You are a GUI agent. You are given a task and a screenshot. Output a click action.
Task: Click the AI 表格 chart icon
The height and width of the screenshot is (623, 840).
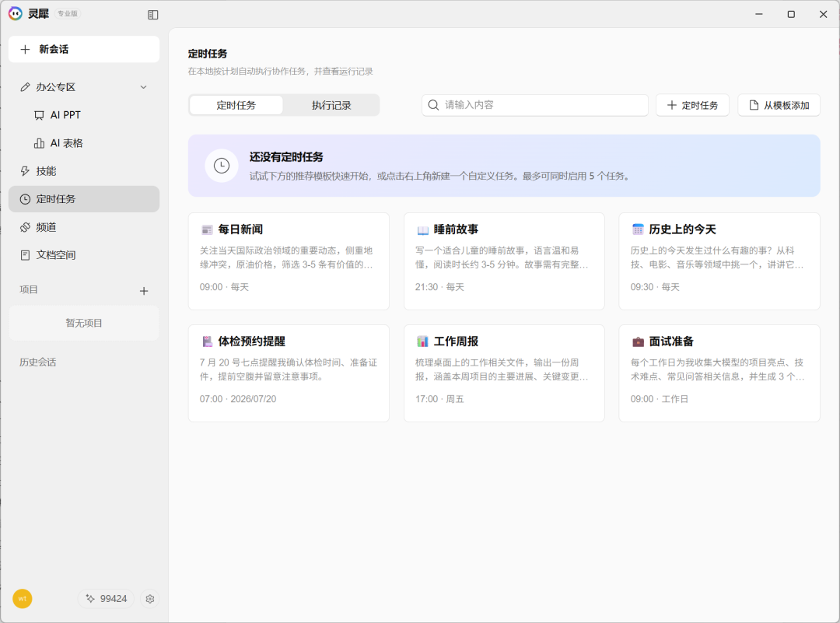(x=39, y=143)
